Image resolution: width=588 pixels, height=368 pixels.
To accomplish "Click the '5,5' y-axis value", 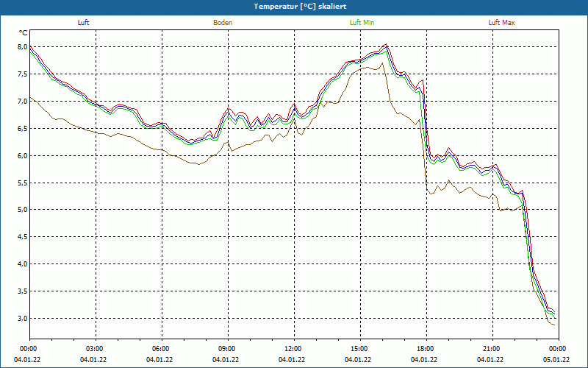I will point(23,183).
